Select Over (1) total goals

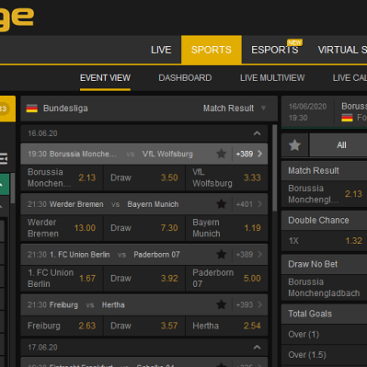click(324, 334)
